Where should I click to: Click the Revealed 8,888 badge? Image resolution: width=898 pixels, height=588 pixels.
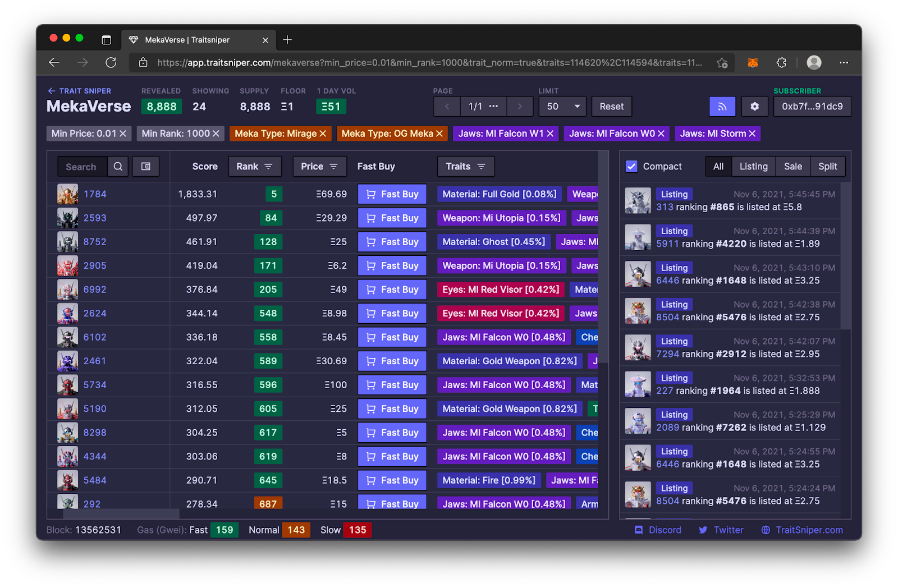pyautogui.click(x=162, y=107)
